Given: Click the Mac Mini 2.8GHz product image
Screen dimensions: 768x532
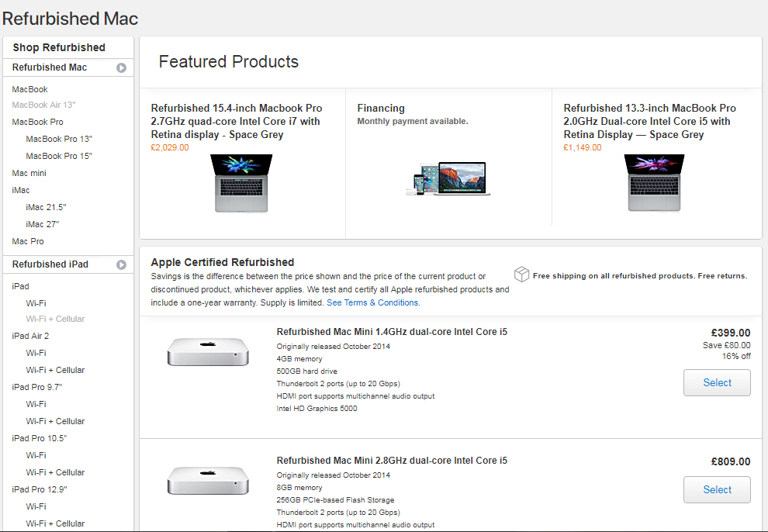Looking at the screenshot, I should click(208, 480).
